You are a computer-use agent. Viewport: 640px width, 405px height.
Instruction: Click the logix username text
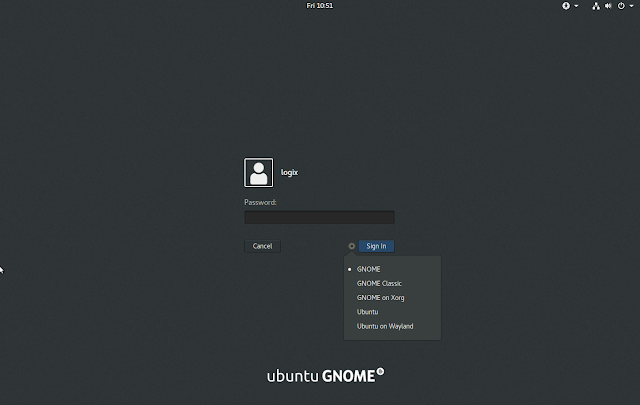pos(289,172)
